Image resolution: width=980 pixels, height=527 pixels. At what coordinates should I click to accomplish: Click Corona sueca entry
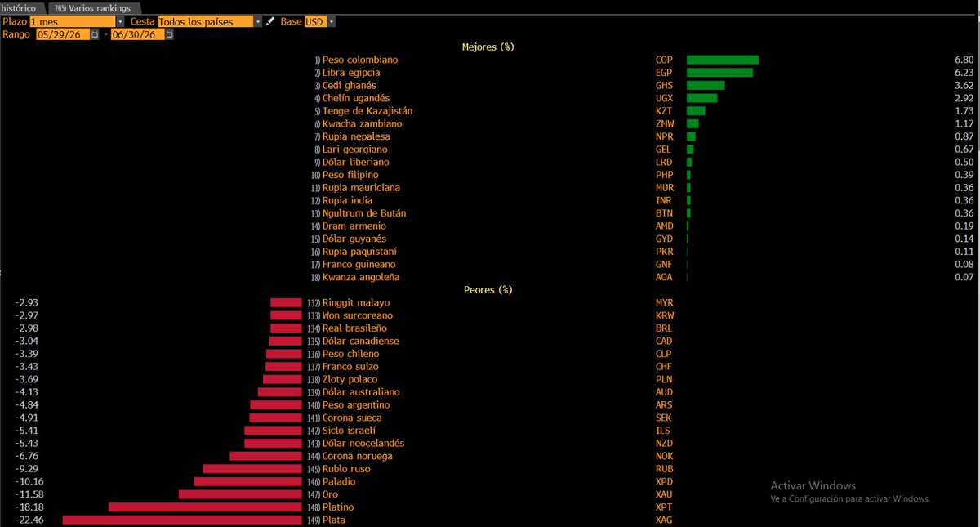[352, 418]
